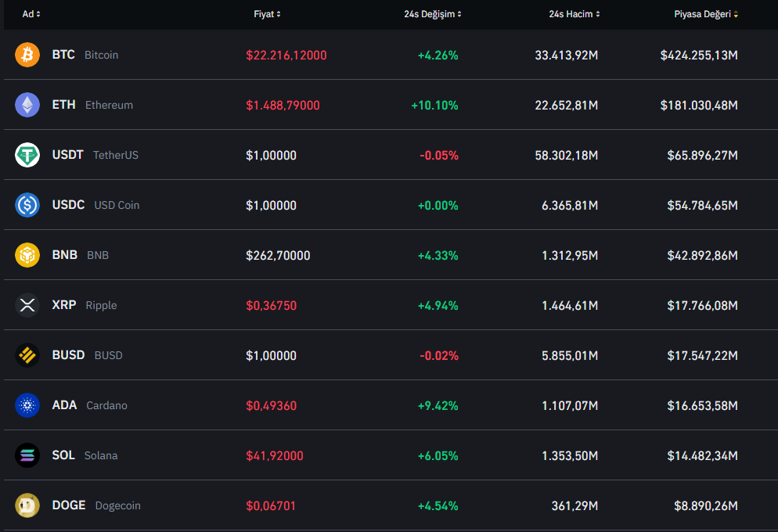Click the Dogecoin icon
Image resolution: width=778 pixels, height=532 pixels.
(x=27, y=505)
